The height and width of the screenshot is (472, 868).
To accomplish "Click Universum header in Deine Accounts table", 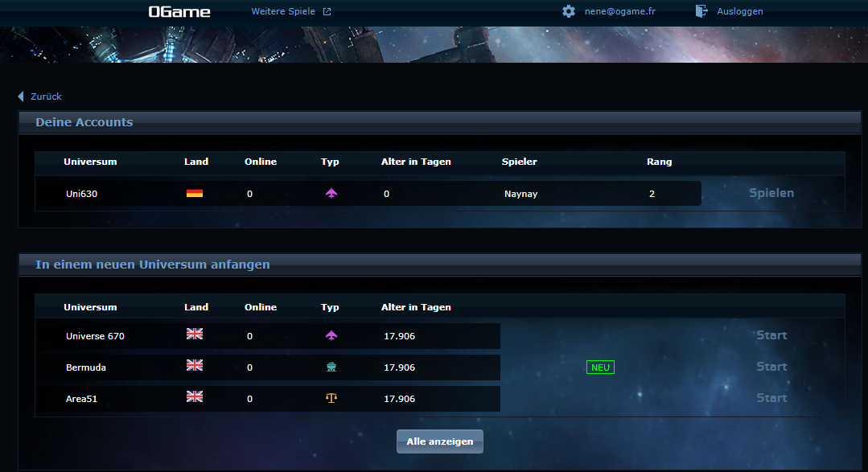I will point(90,162).
